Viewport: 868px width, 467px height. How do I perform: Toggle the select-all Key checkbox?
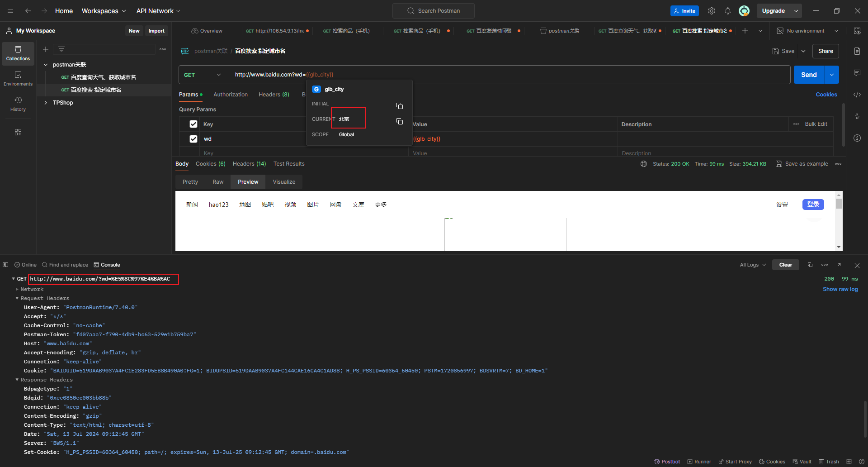(x=193, y=124)
